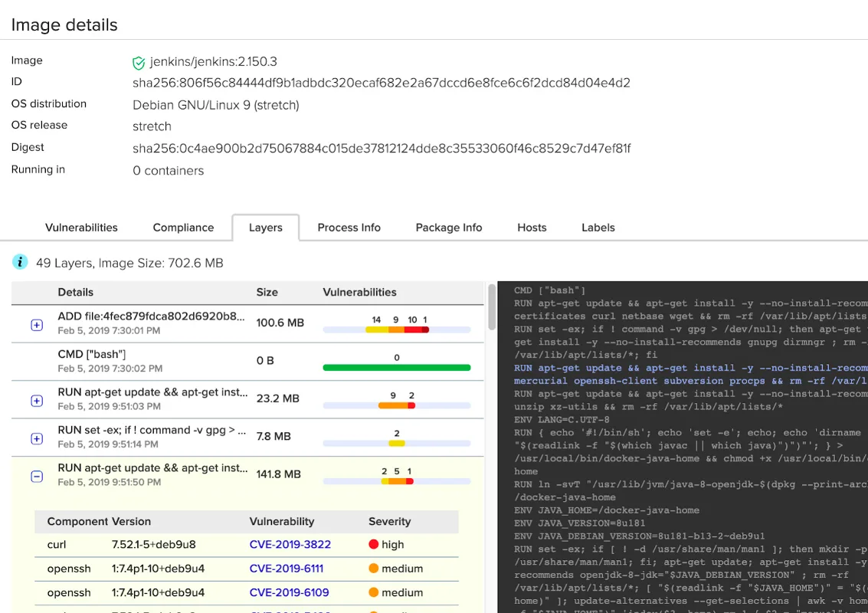Click the Details column header
Screen dimensions: 868x613
pos(75,293)
